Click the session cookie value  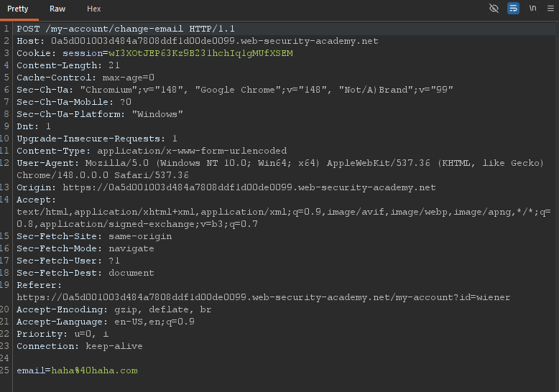pos(200,53)
